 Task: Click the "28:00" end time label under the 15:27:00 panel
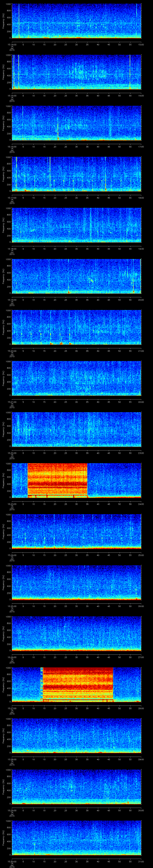[141, 708]
